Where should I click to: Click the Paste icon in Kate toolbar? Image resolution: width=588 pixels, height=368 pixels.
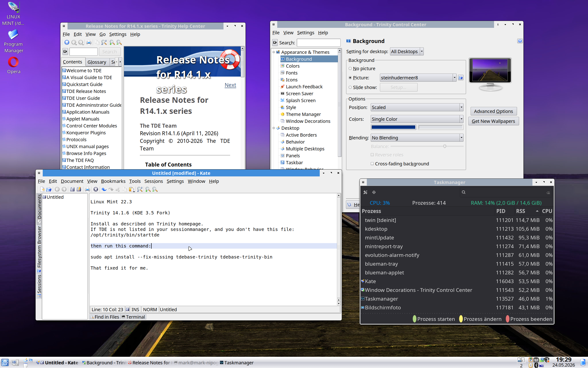(131, 189)
